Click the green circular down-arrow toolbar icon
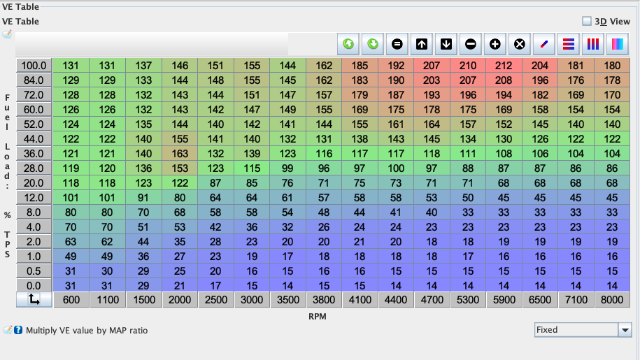The height and width of the screenshot is (360, 640). click(x=373, y=44)
